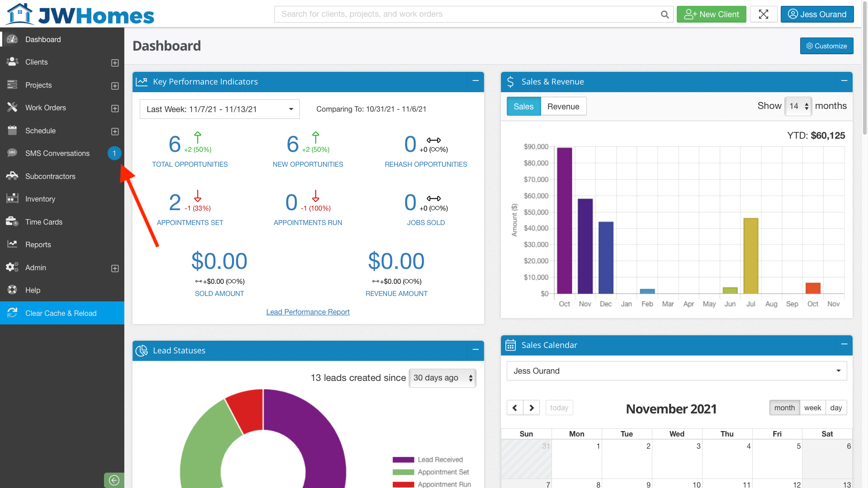868x488 pixels.
Task: Open the Lead Performance Report link
Action: (x=307, y=312)
